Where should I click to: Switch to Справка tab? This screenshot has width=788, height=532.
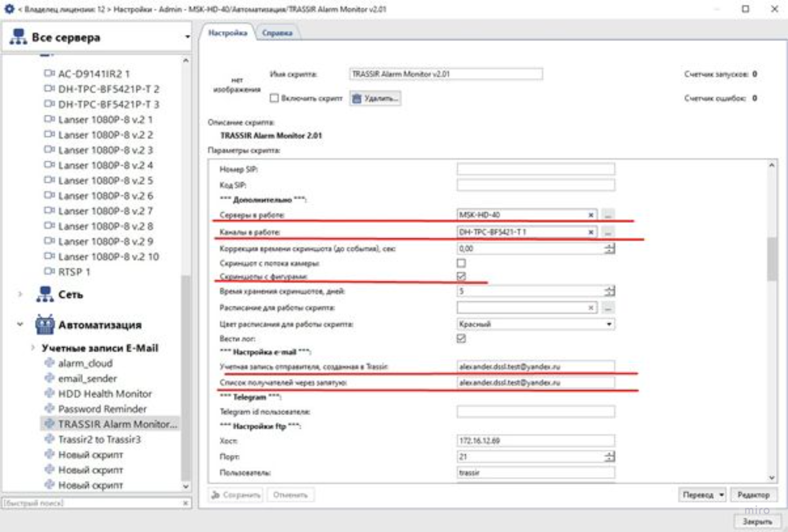pyautogui.click(x=277, y=33)
